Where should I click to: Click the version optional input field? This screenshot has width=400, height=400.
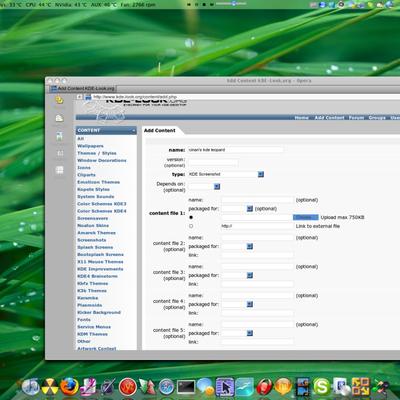click(x=213, y=162)
